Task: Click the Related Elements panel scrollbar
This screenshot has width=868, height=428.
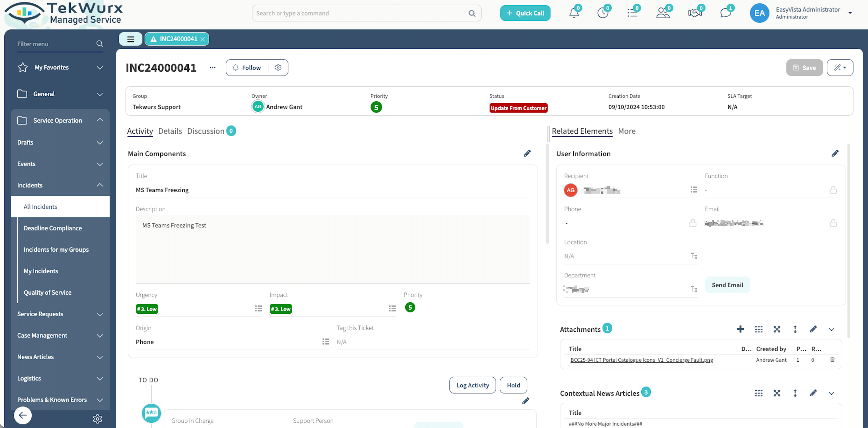Action: 849,241
